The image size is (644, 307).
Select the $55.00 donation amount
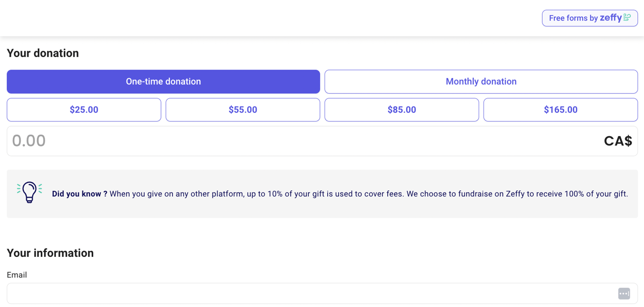point(243,109)
